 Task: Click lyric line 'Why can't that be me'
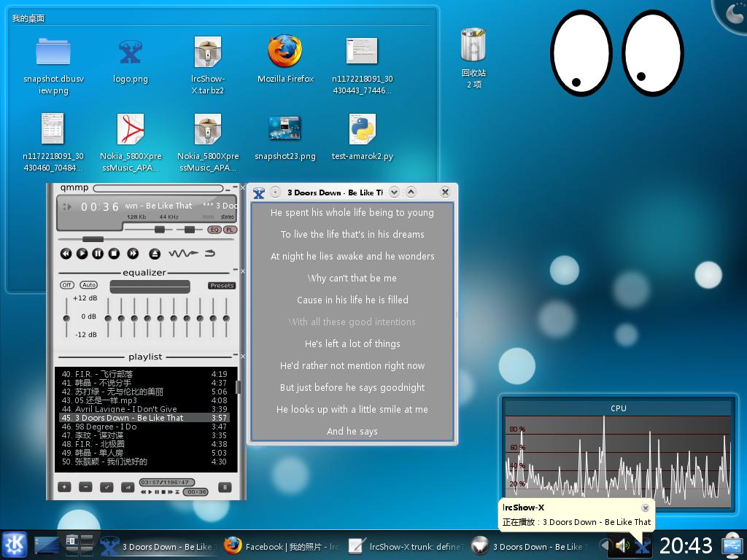click(x=352, y=278)
